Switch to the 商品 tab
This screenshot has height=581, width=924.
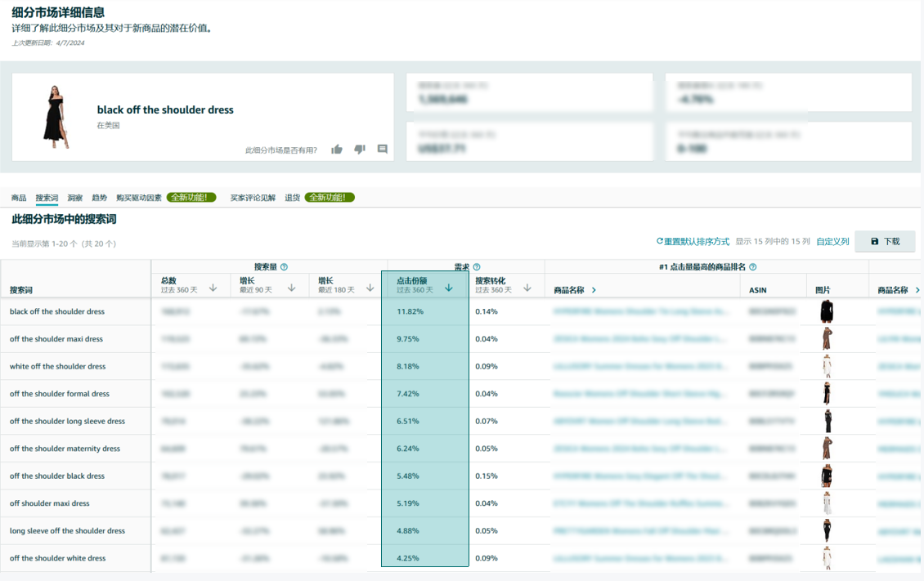(x=19, y=198)
